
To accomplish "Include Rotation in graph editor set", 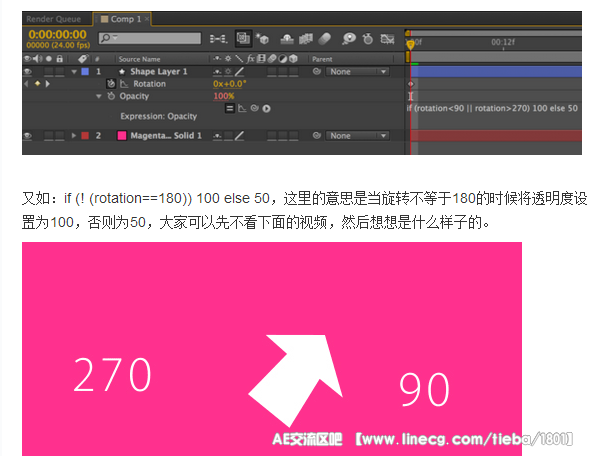I will (124, 84).
